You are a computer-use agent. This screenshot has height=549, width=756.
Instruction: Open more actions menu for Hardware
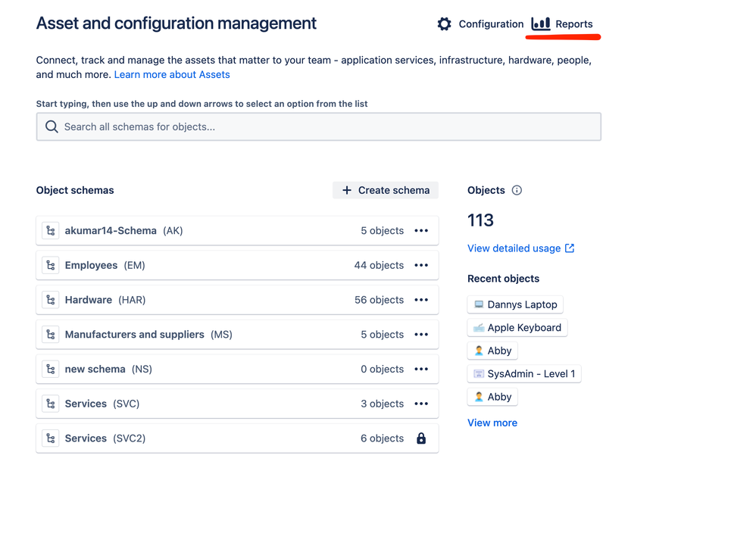pyautogui.click(x=421, y=301)
